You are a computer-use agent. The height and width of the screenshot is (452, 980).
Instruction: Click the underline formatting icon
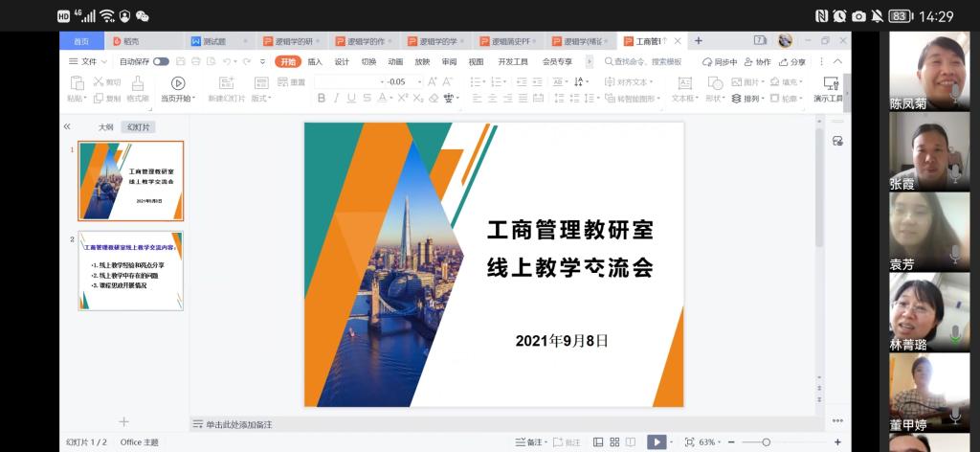point(351,98)
